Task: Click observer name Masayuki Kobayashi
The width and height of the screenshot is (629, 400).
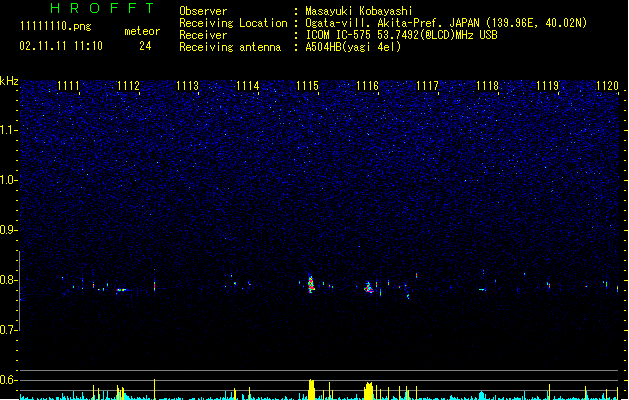Action: click(359, 11)
